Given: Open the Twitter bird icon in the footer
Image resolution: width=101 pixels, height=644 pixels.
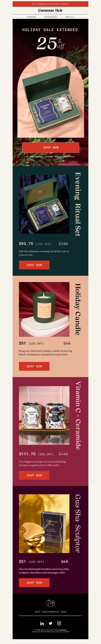Looking at the screenshot, I should tap(50, 623).
